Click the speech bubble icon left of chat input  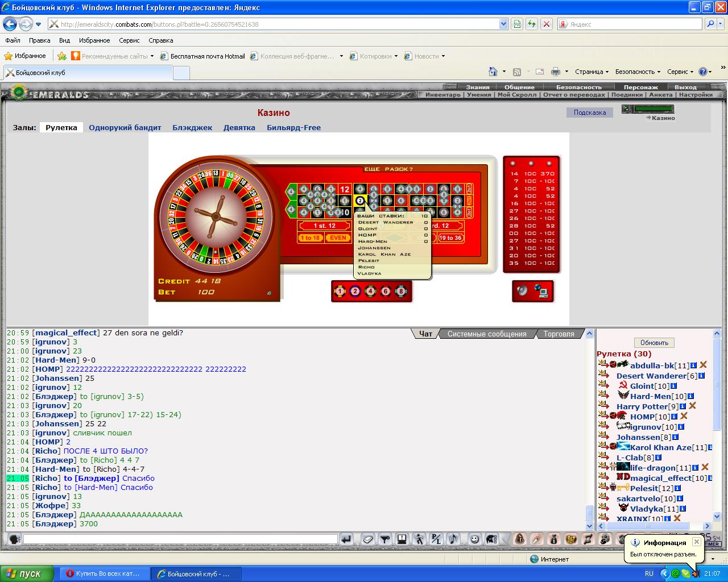pos(15,539)
